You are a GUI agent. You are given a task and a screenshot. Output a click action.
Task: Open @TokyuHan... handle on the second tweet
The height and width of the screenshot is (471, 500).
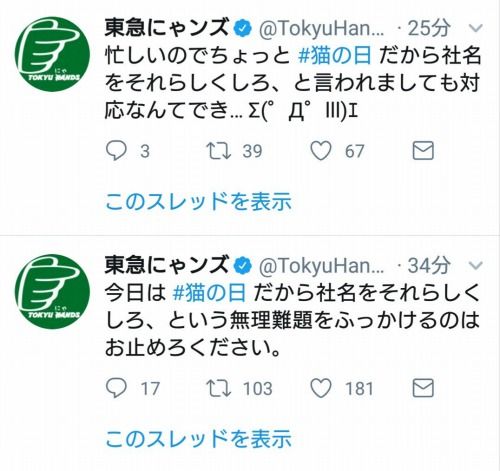coord(322,266)
